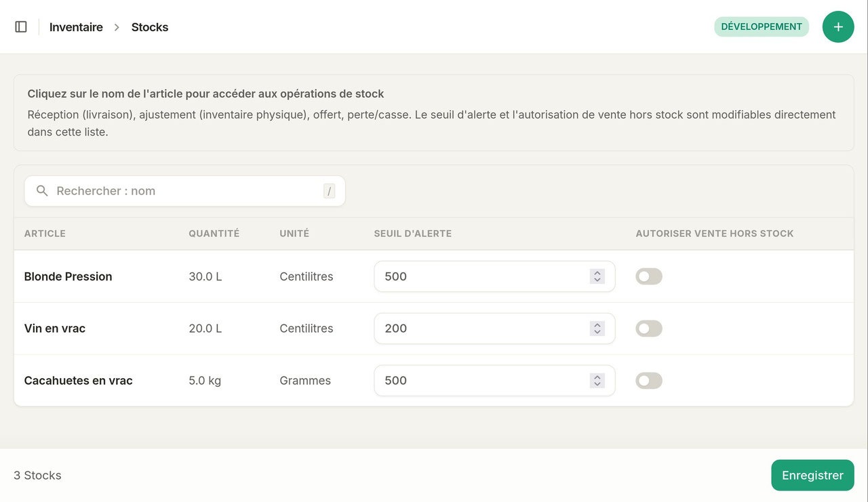Viewport: 868px width, 502px height.
Task: Click the Grammes unit cell
Action: [305, 381]
